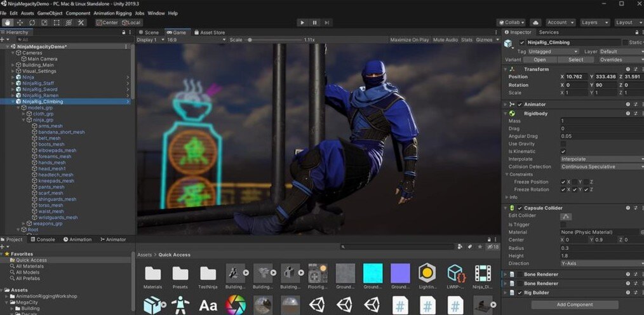The width and height of the screenshot is (644, 315).
Task: Enable the Use Gravity checkbox
Action: click(x=563, y=144)
